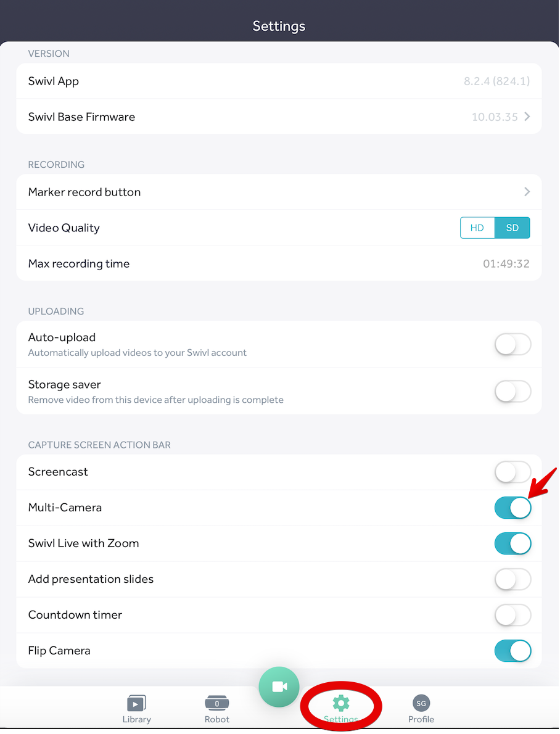560x734 pixels.
Task: Turn on Storage saver toggle
Action: point(513,391)
